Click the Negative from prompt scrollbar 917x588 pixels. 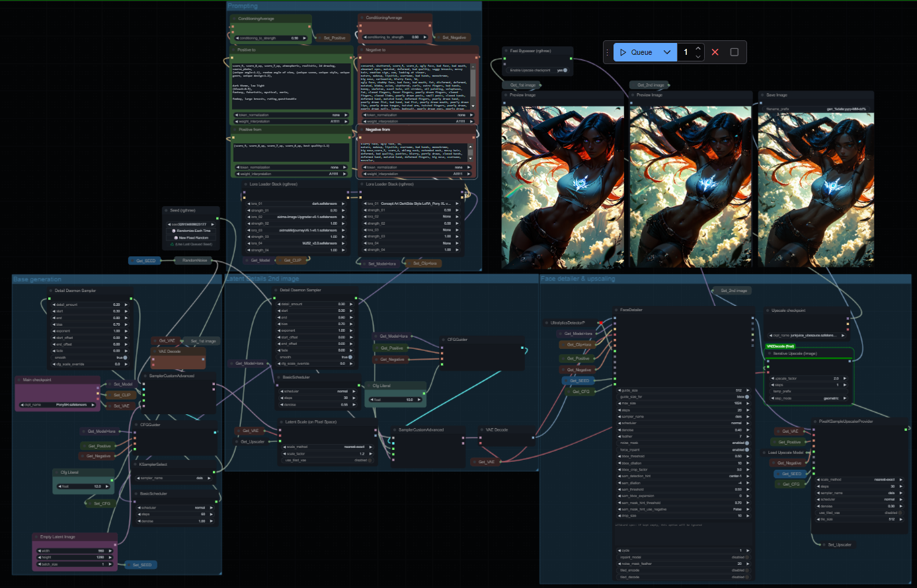pyautogui.click(x=471, y=151)
